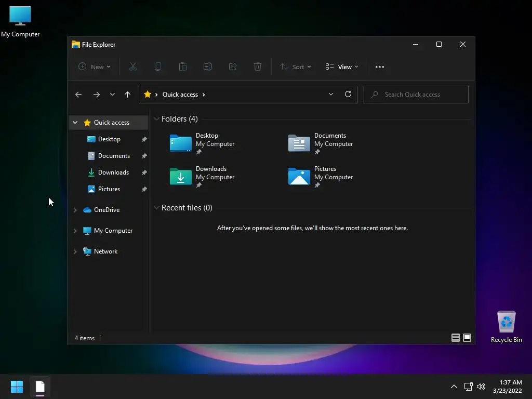The image size is (532, 399).
Task: Close the File Explorer window
Action: click(x=463, y=44)
